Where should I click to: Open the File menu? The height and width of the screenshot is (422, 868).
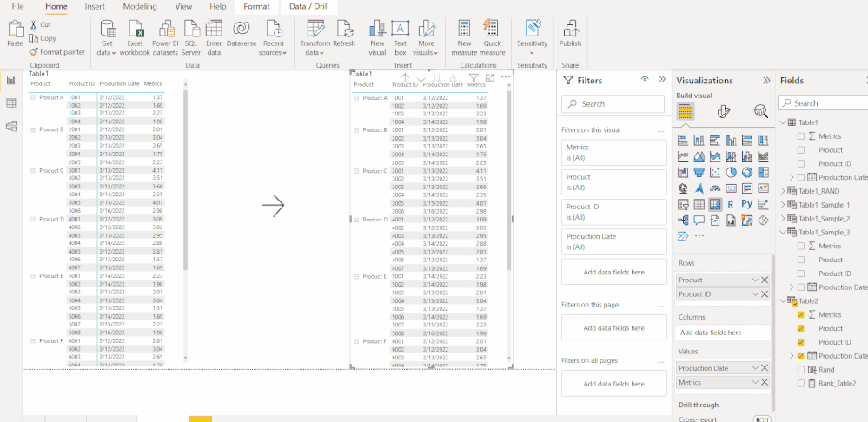17,7
